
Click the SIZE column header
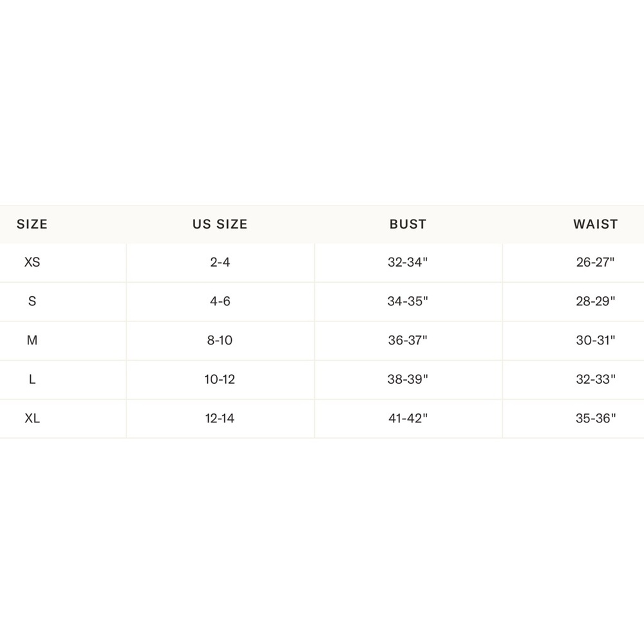[32, 224]
